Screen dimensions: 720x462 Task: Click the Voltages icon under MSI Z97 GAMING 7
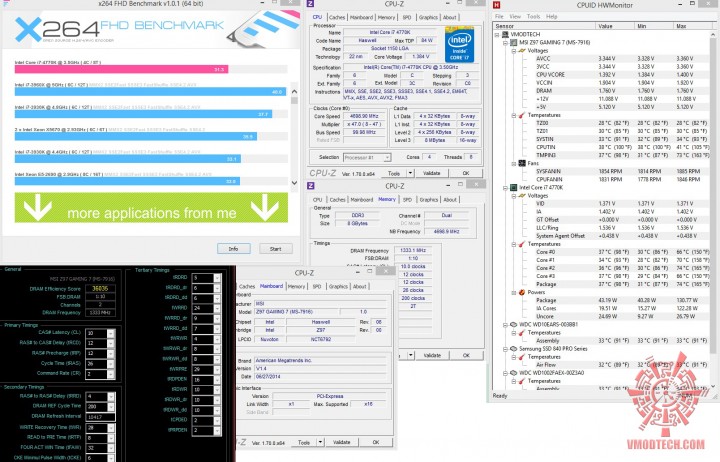[x=522, y=51]
